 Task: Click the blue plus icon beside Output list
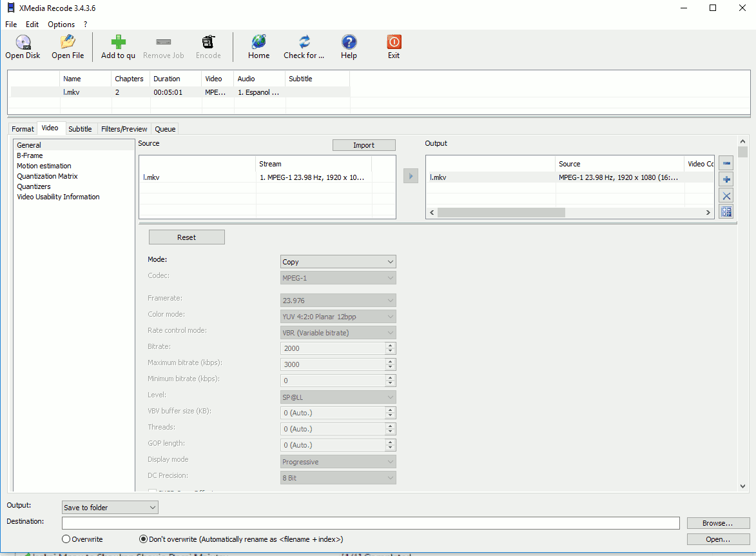pos(726,180)
